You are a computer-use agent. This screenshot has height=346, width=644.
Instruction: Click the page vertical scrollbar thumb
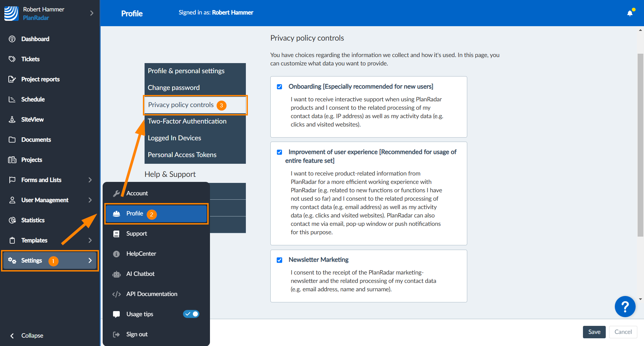click(x=640, y=145)
